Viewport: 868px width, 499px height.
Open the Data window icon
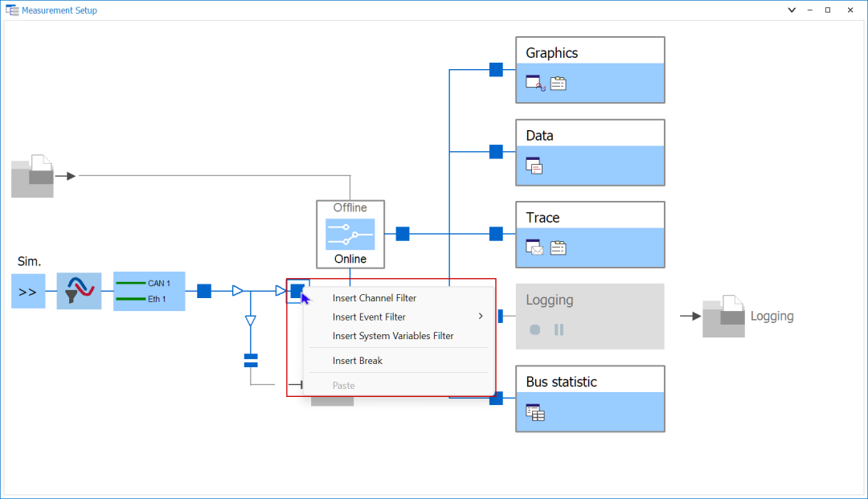click(x=534, y=166)
